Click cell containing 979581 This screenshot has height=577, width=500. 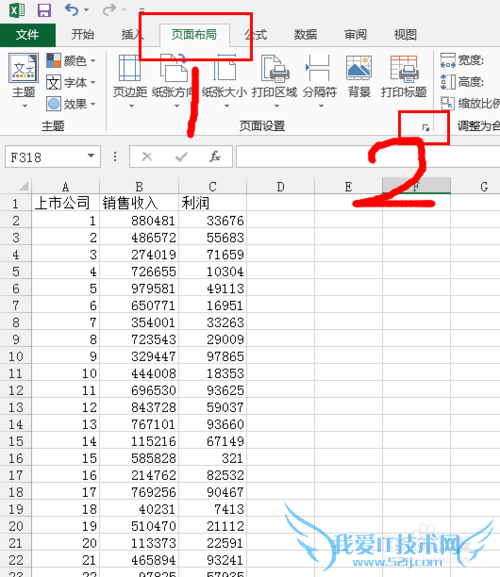(x=139, y=288)
